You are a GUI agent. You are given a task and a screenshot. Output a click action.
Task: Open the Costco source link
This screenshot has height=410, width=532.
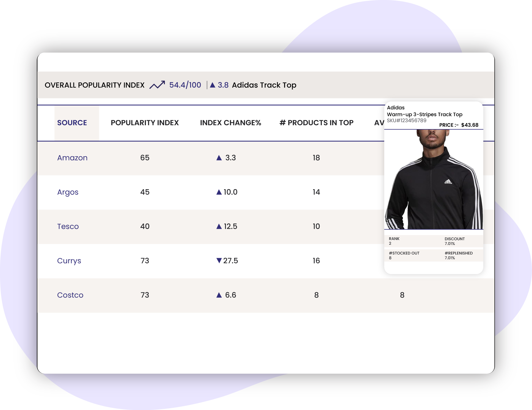[70, 295]
